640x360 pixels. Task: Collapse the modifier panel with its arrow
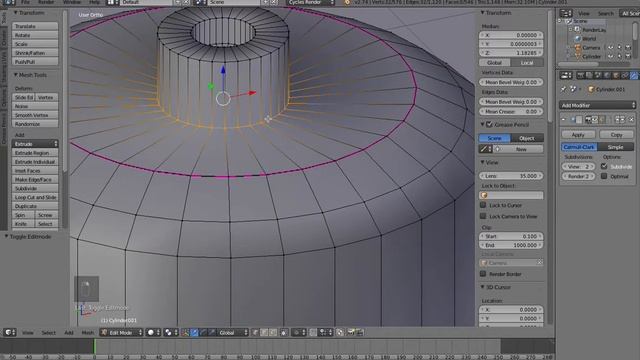(564, 120)
